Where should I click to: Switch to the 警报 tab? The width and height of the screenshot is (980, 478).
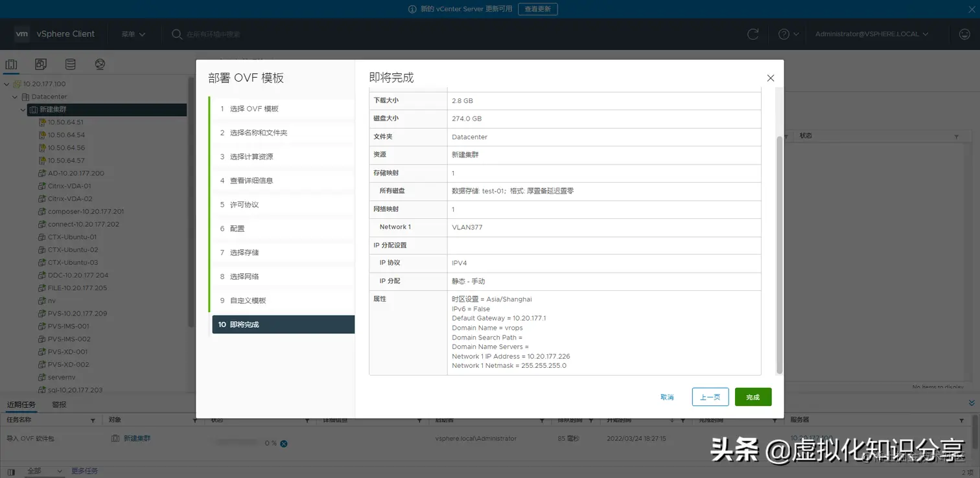point(60,404)
